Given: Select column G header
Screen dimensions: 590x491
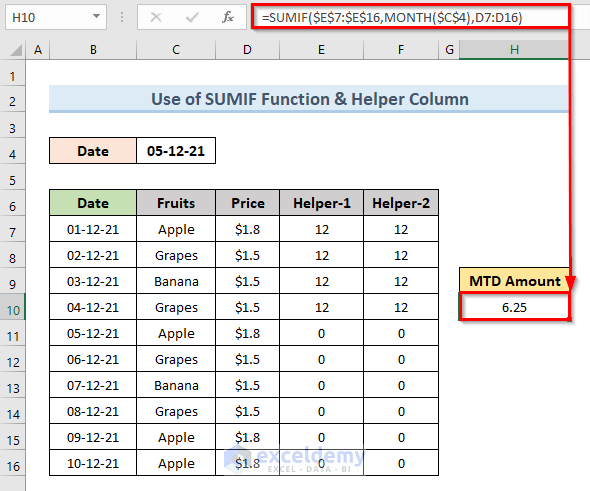Looking at the screenshot, I should click(449, 50).
